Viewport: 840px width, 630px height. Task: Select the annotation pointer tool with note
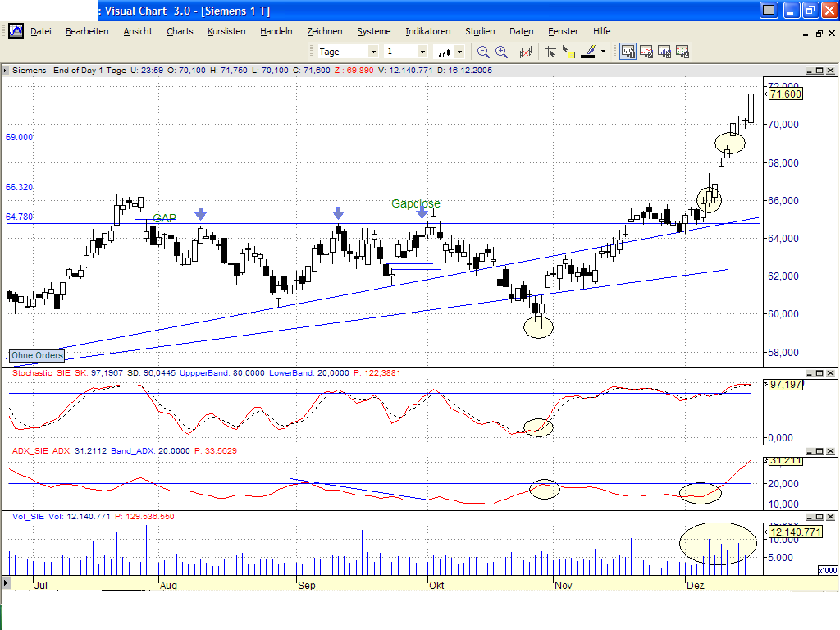point(568,52)
